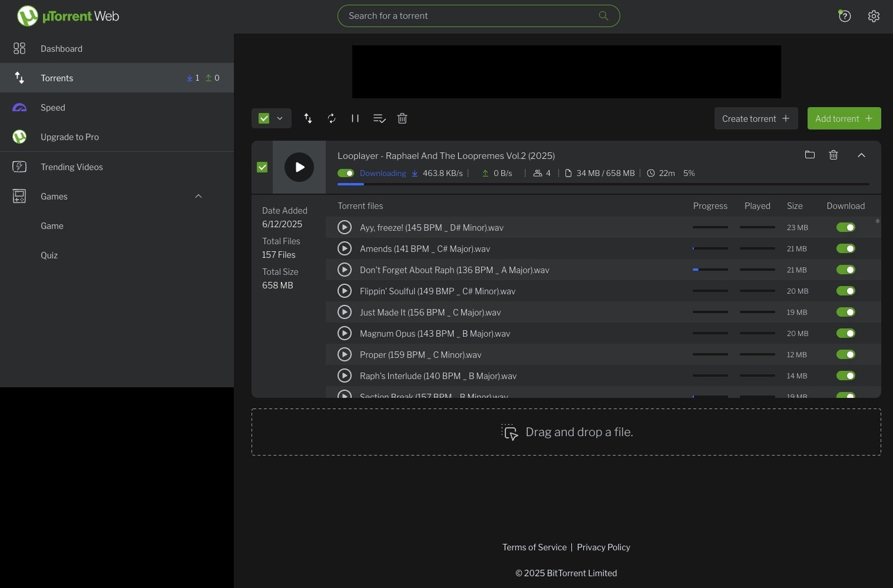The height and width of the screenshot is (588, 893).
Task: Play the Looplayer torrent with big play button
Action: click(x=299, y=167)
